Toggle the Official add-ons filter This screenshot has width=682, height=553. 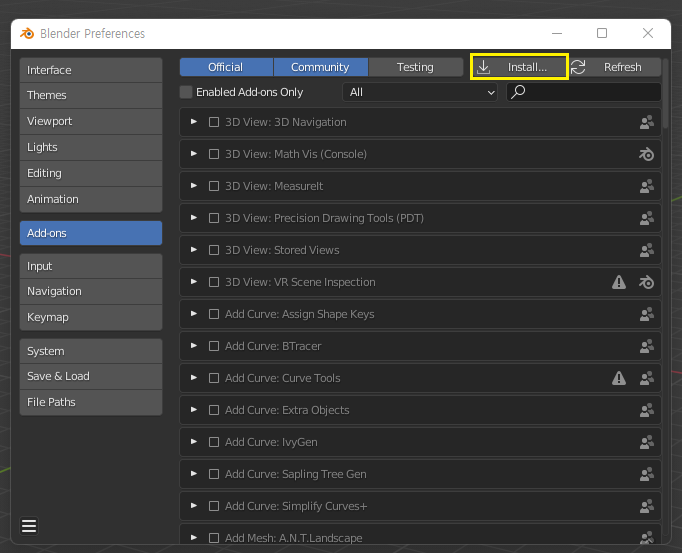(x=226, y=67)
